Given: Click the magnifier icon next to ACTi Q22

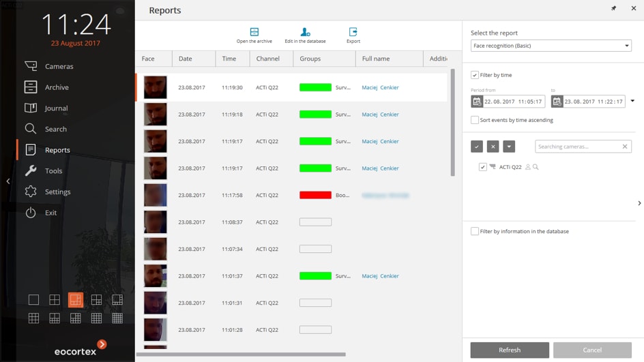Looking at the screenshot, I should [x=536, y=167].
